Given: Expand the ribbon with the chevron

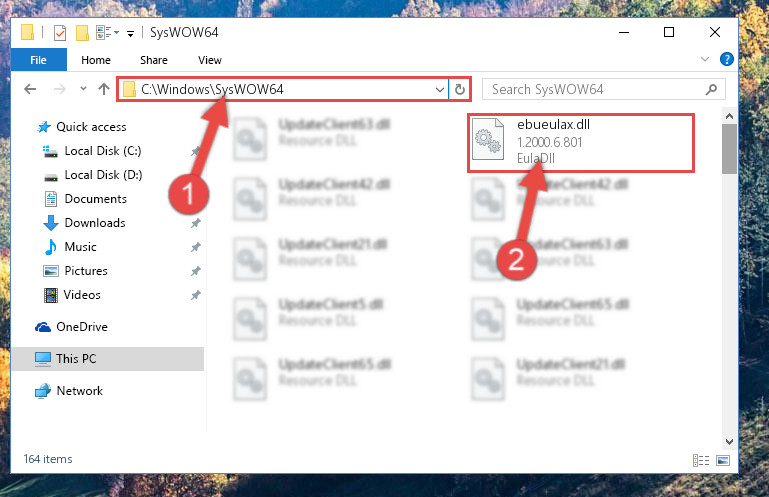Looking at the screenshot, I should (705, 59).
